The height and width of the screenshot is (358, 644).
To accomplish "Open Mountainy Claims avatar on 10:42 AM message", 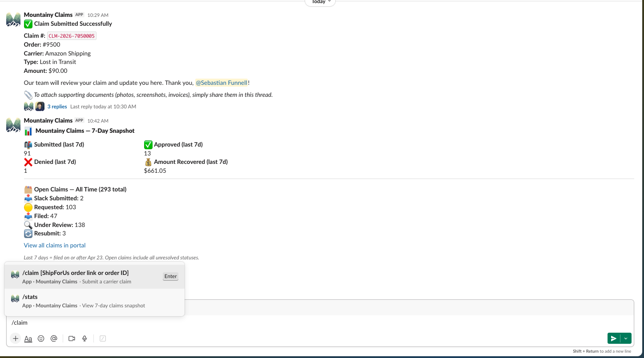I will [x=13, y=125].
